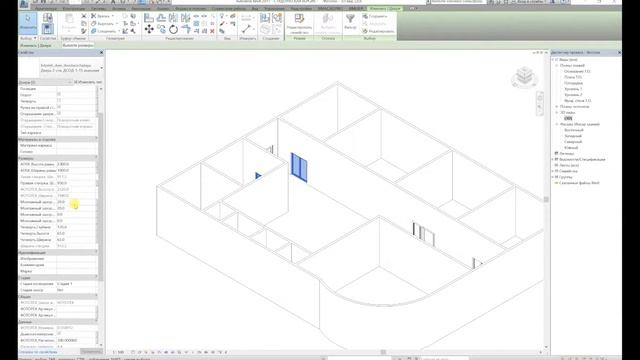The image size is (640, 360).
Task: Click the ADSK_Высота рамы value field
Action: click(x=76, y=164)
